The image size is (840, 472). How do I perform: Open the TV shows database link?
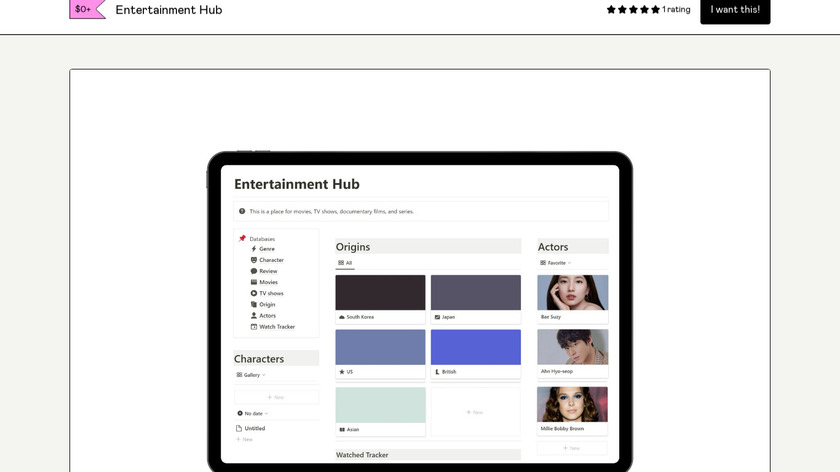pyautogui.click(x=271, y=294)
